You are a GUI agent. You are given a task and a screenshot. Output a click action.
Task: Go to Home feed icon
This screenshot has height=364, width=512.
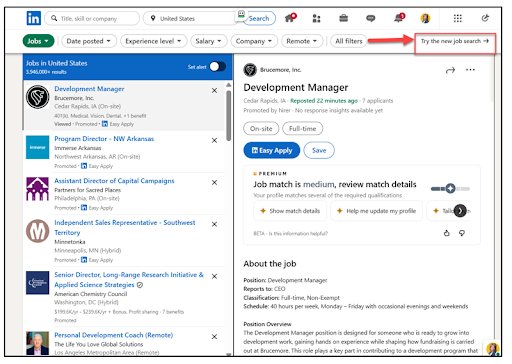tap(290, 18)
